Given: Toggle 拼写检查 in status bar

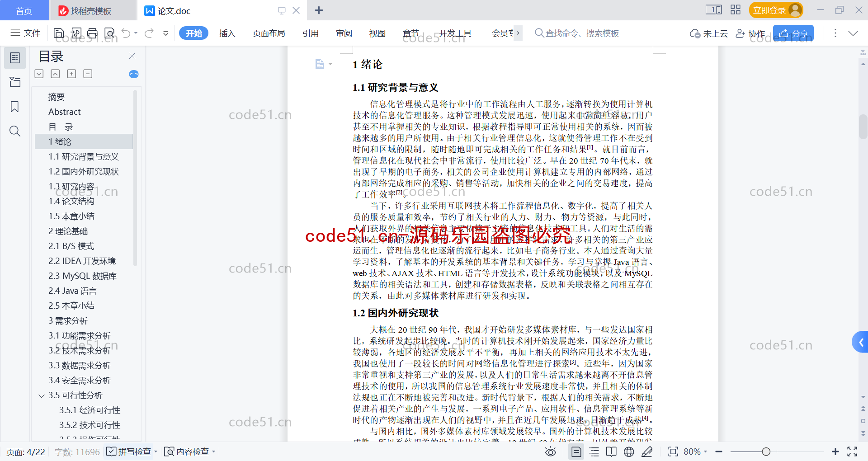Looking at the screenshot, I should coord(129,452).
